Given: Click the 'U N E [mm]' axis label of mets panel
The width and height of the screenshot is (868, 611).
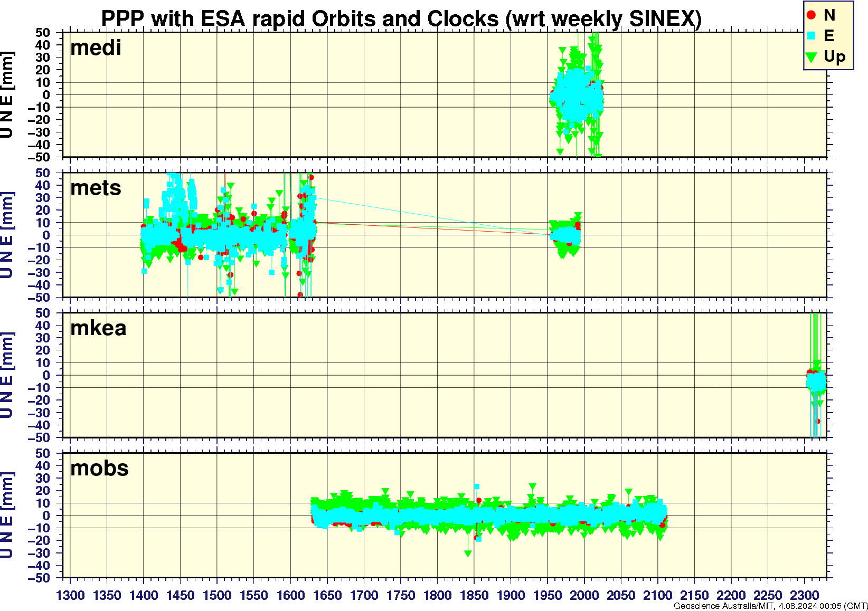Looking at the screenshot, I should [x=7, y=235].
